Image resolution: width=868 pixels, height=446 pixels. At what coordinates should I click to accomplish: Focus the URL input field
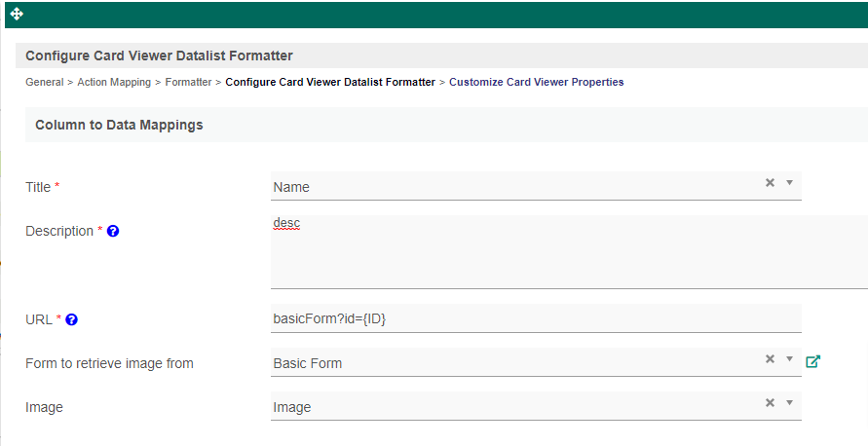[536, 319]
